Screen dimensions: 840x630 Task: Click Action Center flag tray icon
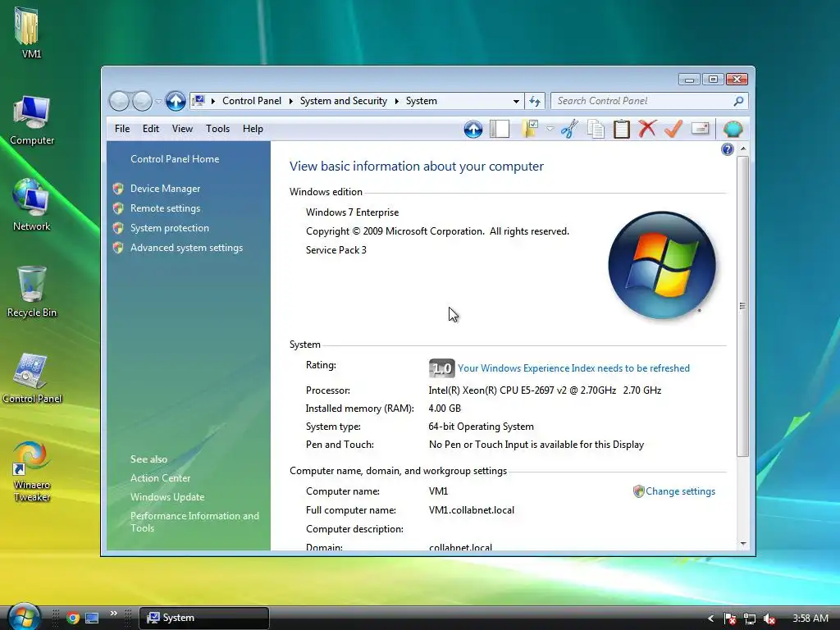pyautogui.click(x=729, y=619)
